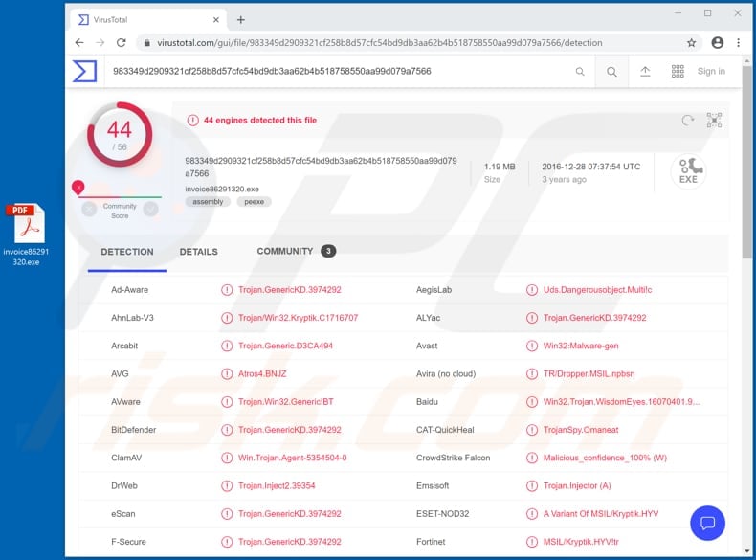Click 'Trojan.Injector (A)' Emsisoft result
The width and height of the screenshot is (756, 560).
(x=577, y=485)
